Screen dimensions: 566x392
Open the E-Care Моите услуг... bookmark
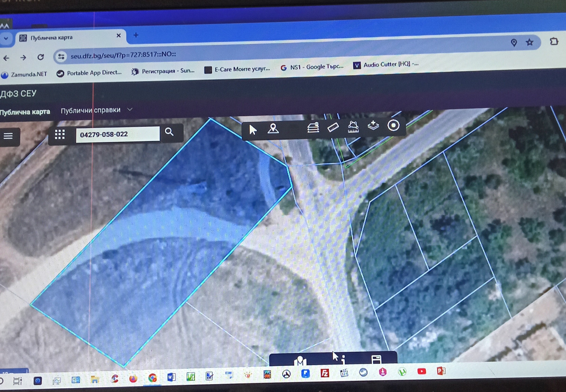point(237,69)
